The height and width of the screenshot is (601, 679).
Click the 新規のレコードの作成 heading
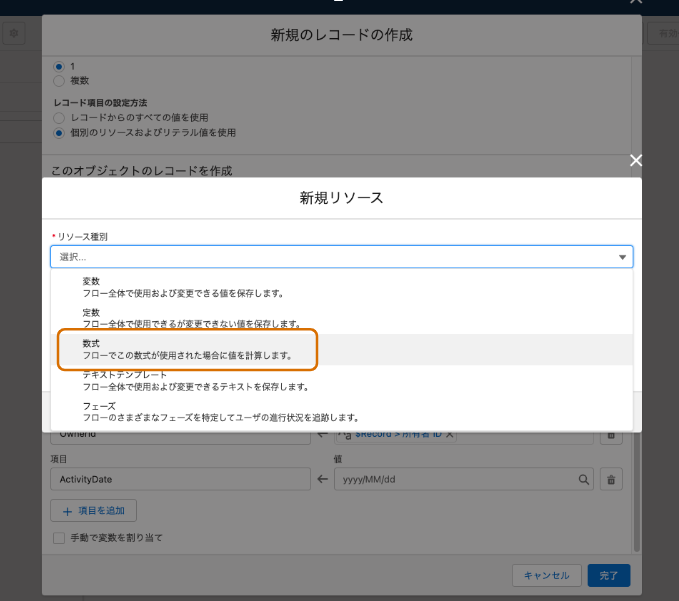(x=342, y=35)
